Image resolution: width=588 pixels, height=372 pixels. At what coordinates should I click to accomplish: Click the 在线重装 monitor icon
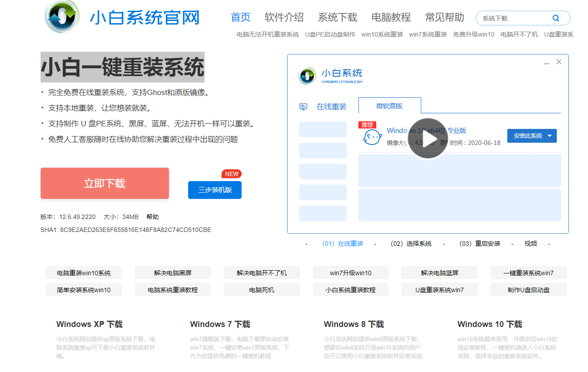click(304, 107)
